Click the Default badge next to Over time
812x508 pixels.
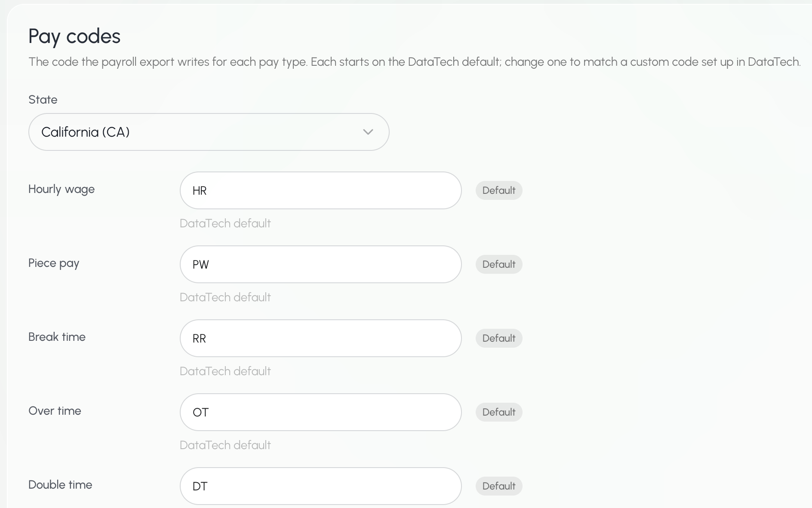click(499, 412)
